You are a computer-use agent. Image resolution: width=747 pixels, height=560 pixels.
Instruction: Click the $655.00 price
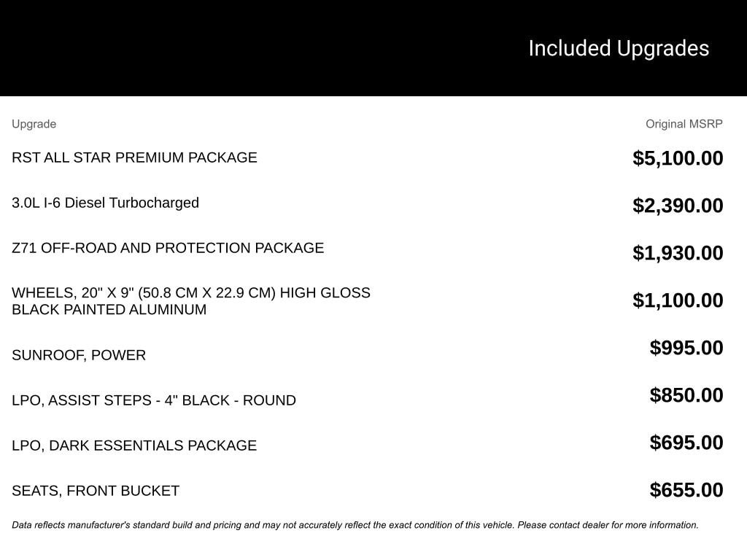686,490
